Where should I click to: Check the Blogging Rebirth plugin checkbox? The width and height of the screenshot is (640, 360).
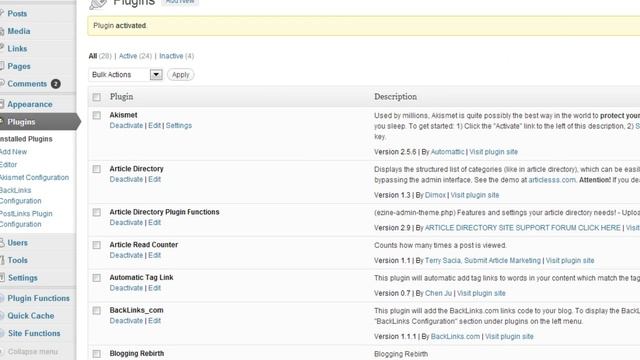click(x=96, y=354)
